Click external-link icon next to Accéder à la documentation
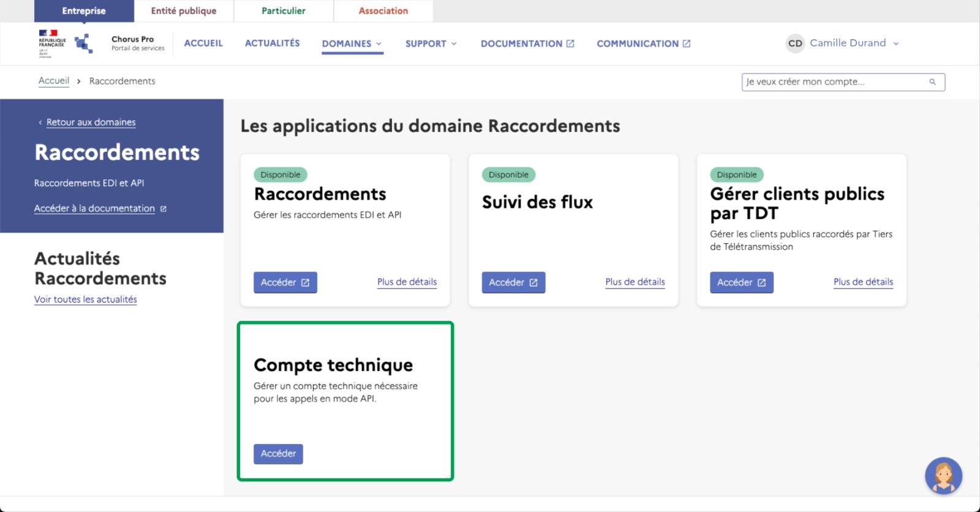This screenshot has width=980, height=512. pos(164,209)
